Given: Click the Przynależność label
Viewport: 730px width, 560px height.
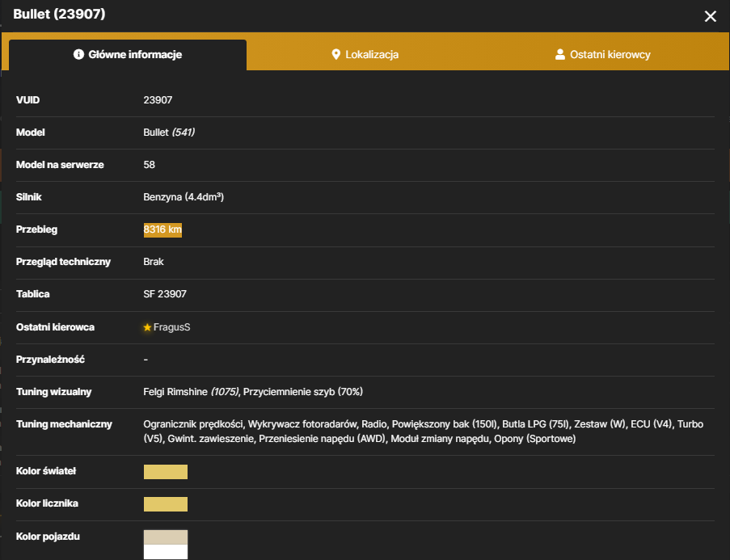Looking at the screenshot, I should (50, 360).
